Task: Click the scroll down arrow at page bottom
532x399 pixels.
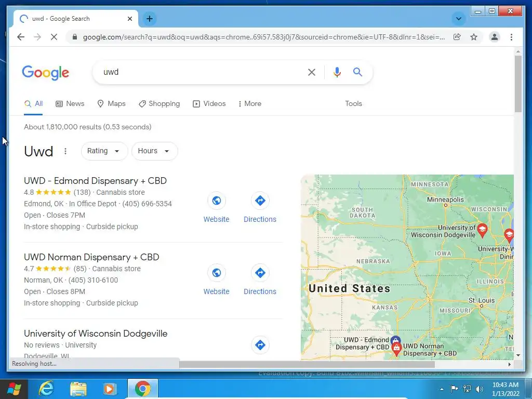Action: tap(518, 355)
